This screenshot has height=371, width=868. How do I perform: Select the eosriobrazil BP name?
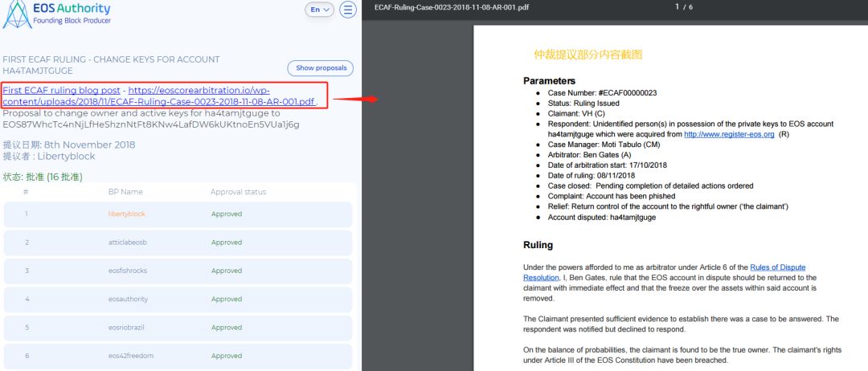pos(126,328)
